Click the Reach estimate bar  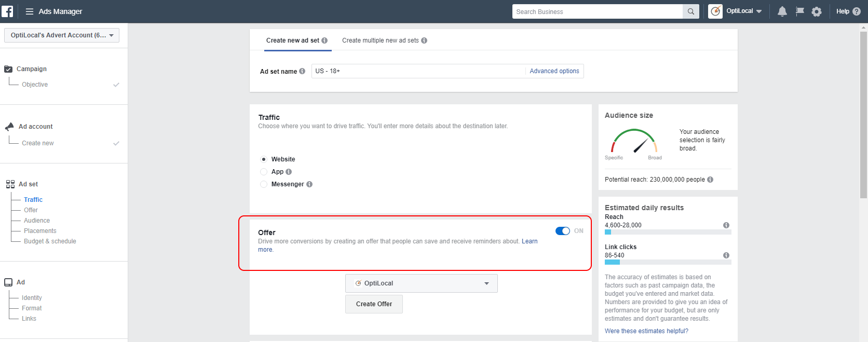(x=668, y=232)
